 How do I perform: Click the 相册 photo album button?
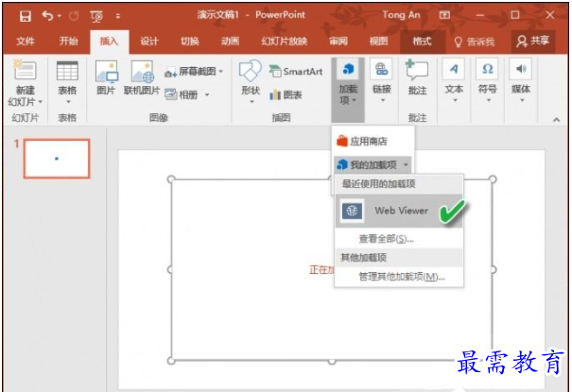click(x=182, y=95)
